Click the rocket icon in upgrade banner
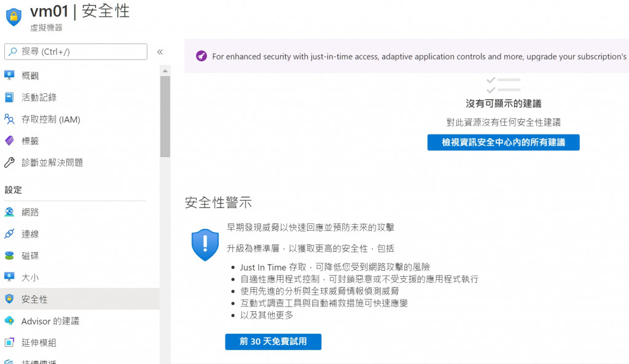629x364 pixels. (x=201, y=56)
